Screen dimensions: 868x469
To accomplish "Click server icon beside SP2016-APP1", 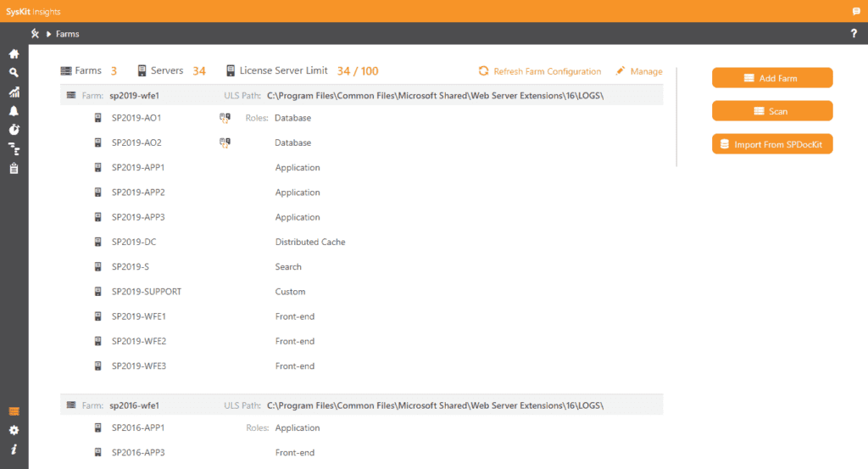I will click(x=98, y=427).
